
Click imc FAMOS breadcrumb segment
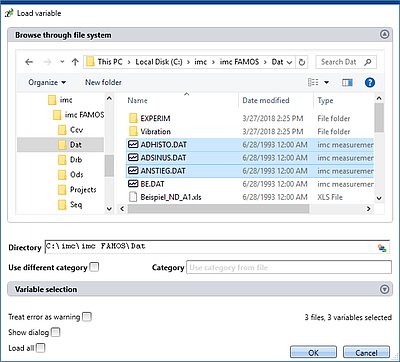point(239,62)
